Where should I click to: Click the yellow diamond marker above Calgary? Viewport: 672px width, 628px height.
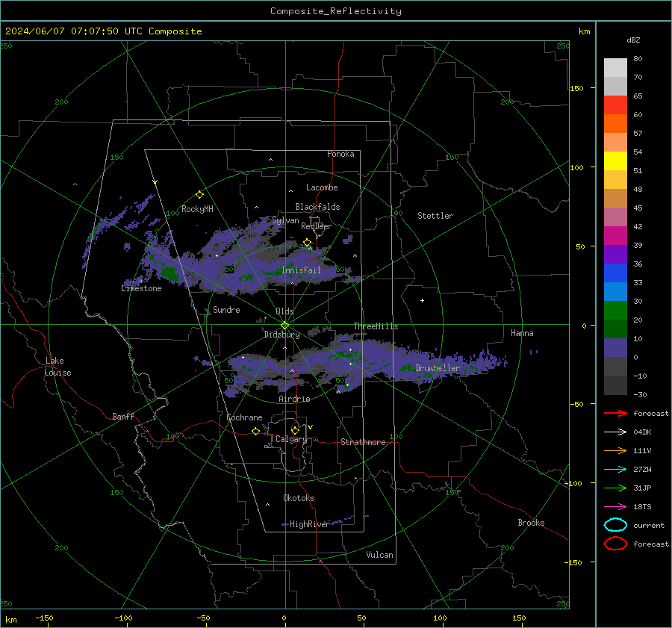295,430
